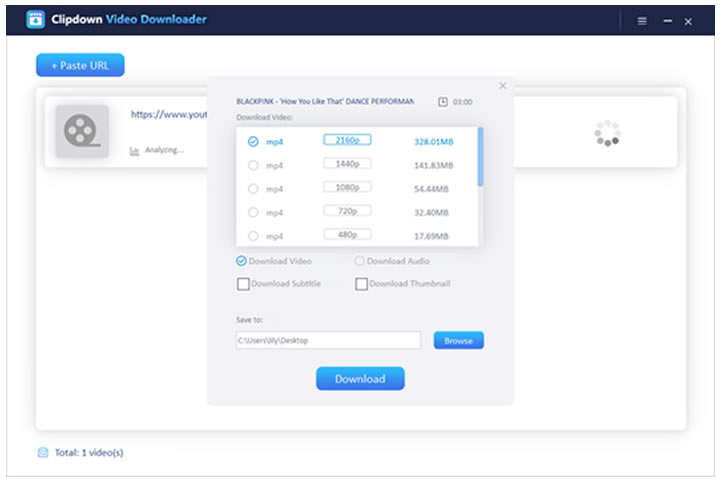Click the 32.40MB file size

(431, 212)
